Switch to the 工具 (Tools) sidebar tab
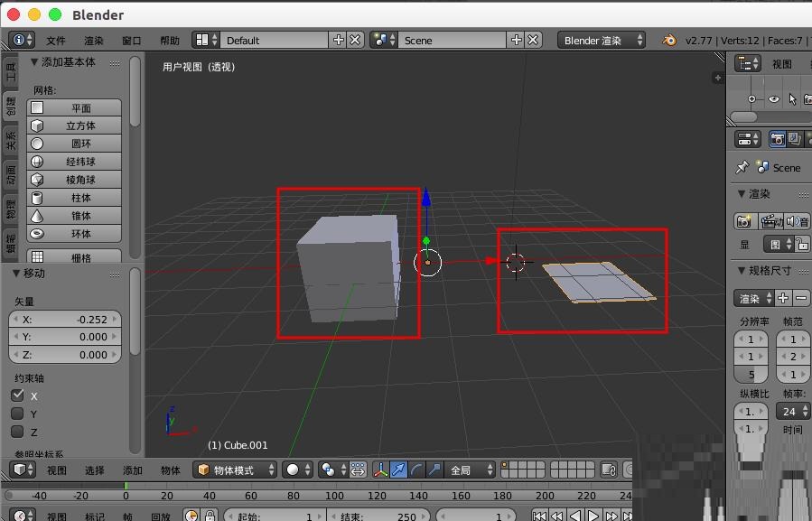 pyautogui.click(x=11, y=71)
